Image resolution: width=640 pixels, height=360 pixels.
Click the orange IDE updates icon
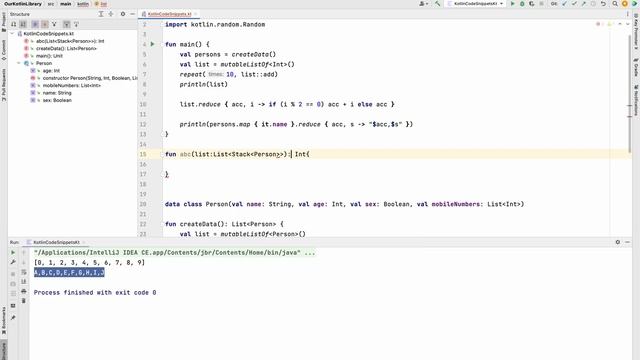pos(624,4)
